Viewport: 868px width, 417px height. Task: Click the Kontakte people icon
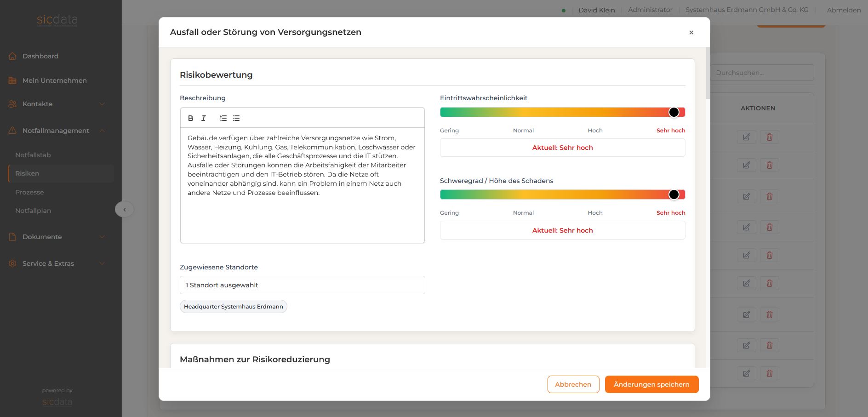[12, 104]
